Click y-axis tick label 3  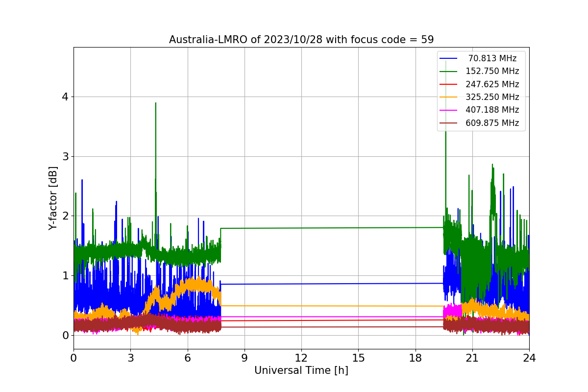pyautogui.click(x=65, y=157)
